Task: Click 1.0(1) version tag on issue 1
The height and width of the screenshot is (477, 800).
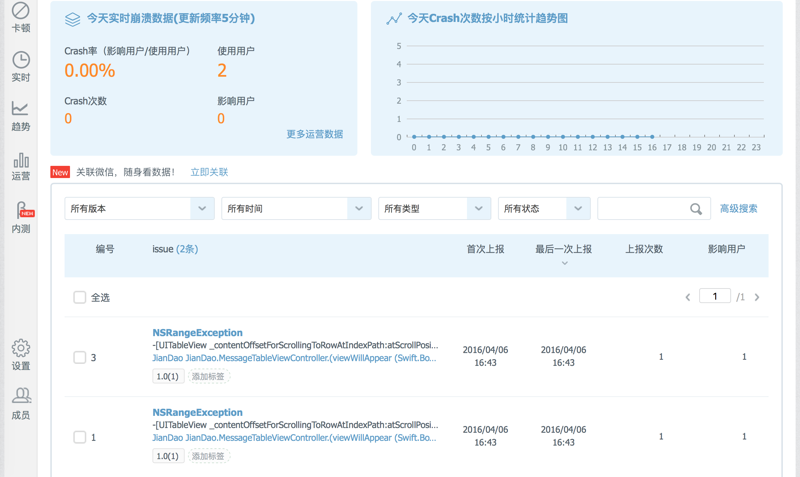Action: point(168,456)
